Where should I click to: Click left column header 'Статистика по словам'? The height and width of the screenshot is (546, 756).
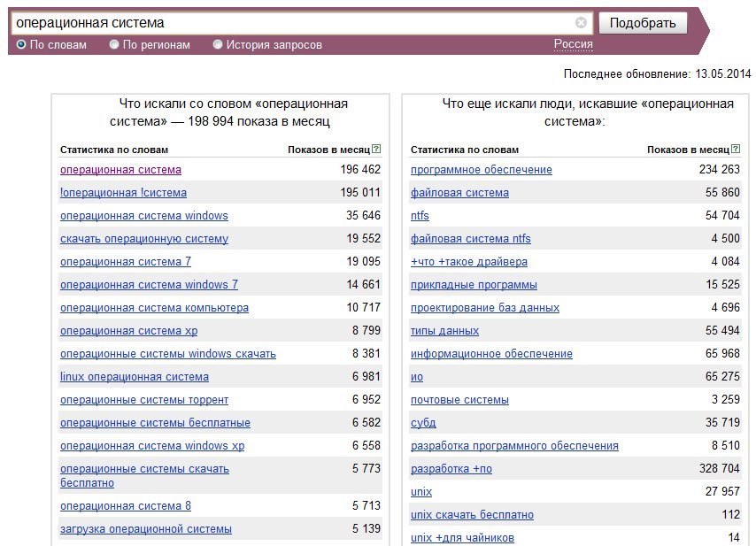coord(114,150)
